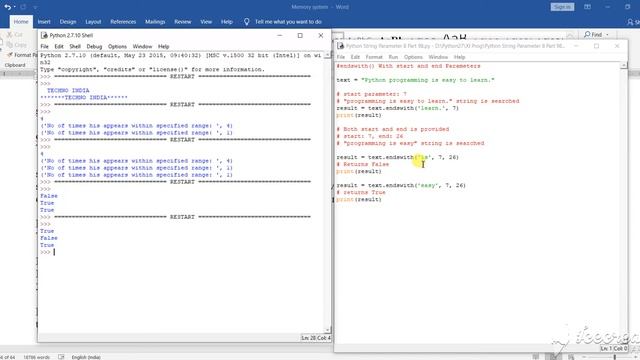Open the Layout ribbon tab

pyautogui.click(x=93, y=22)
